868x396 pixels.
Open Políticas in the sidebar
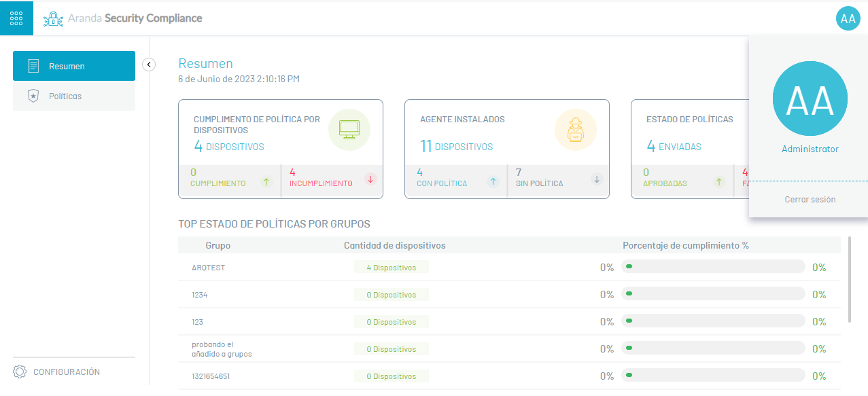coord(74,96)
